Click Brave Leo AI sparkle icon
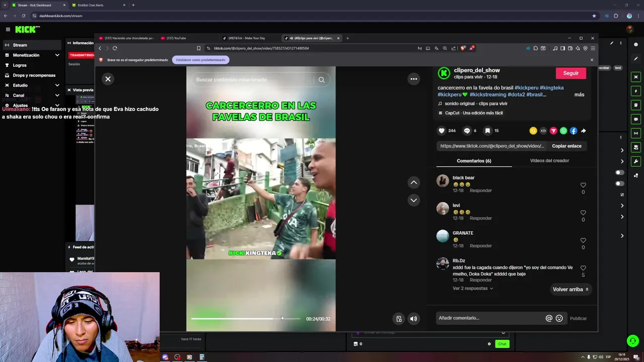 click(x=578, y=48)
